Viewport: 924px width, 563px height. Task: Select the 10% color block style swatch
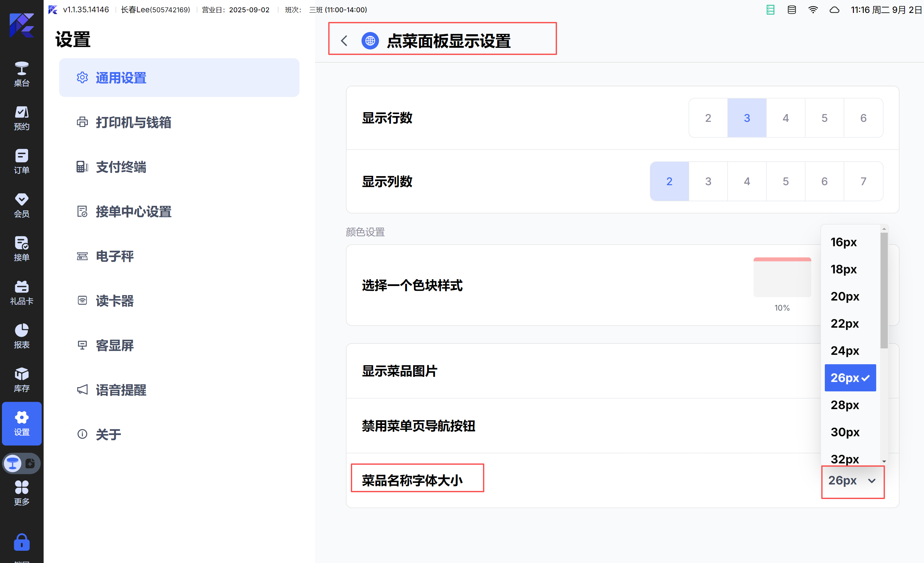point(782,278)
